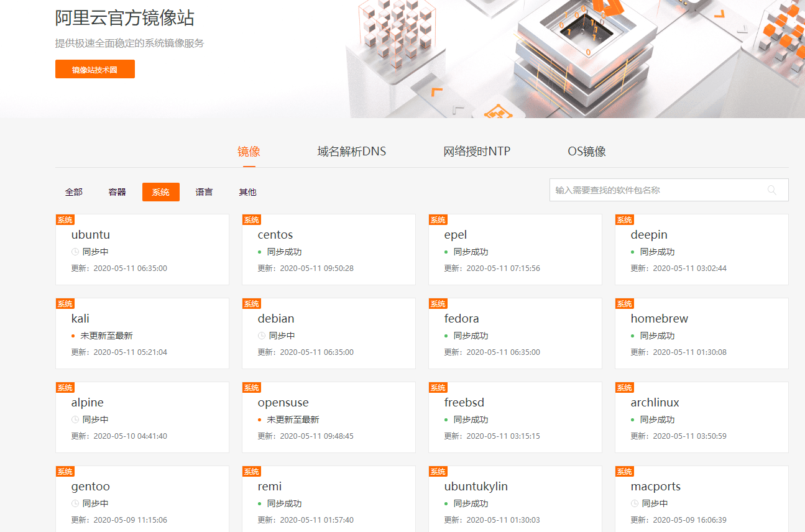The height and width of the screenshot is (532, 805).
Task: Click the 提供极速全面稳定的系统镜像服务 subtitle
Action: [130, 44]
